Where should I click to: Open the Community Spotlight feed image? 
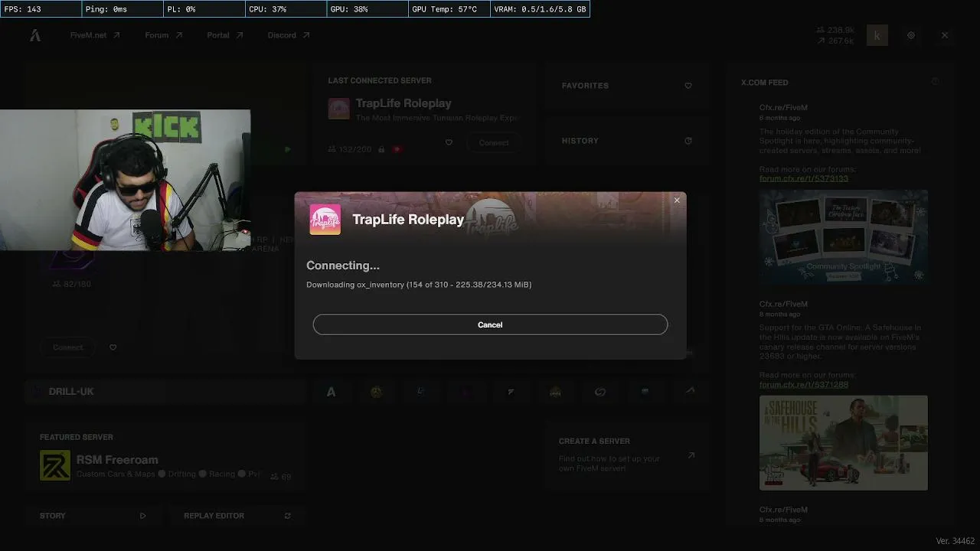coord(844,237)
